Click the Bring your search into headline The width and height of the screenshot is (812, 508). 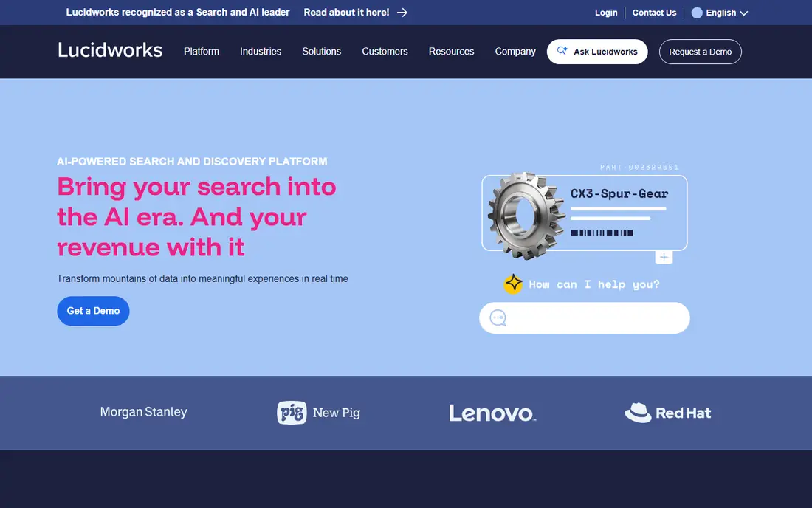coord(197,217)
